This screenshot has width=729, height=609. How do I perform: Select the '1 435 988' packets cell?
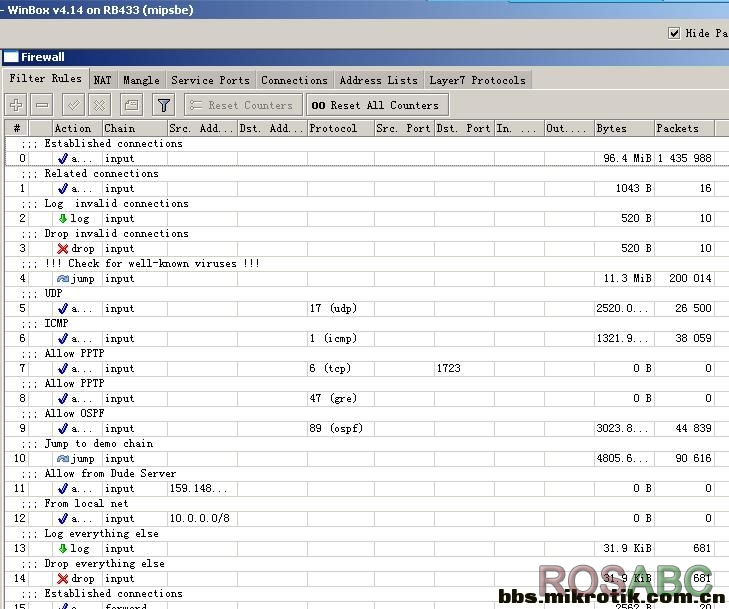(x=684, y=159)
